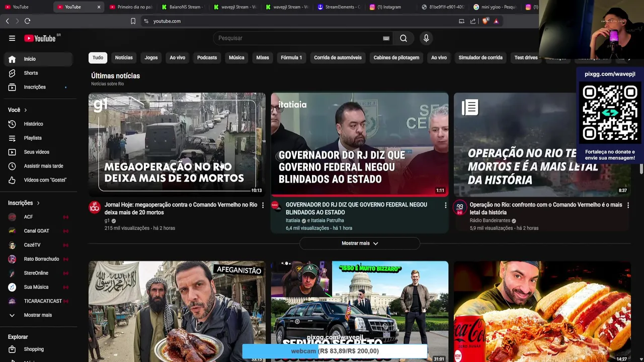Image resolution: width=644 pixels, height=362 pixels.
Task: Select the Podcasts filter chip
Action: (x=207, y=58)
